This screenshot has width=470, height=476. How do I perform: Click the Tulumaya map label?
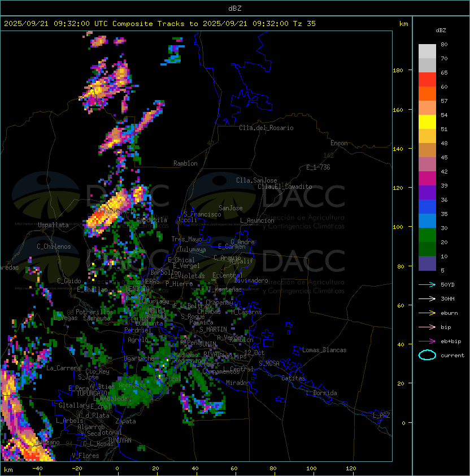(x=193, y=249)
